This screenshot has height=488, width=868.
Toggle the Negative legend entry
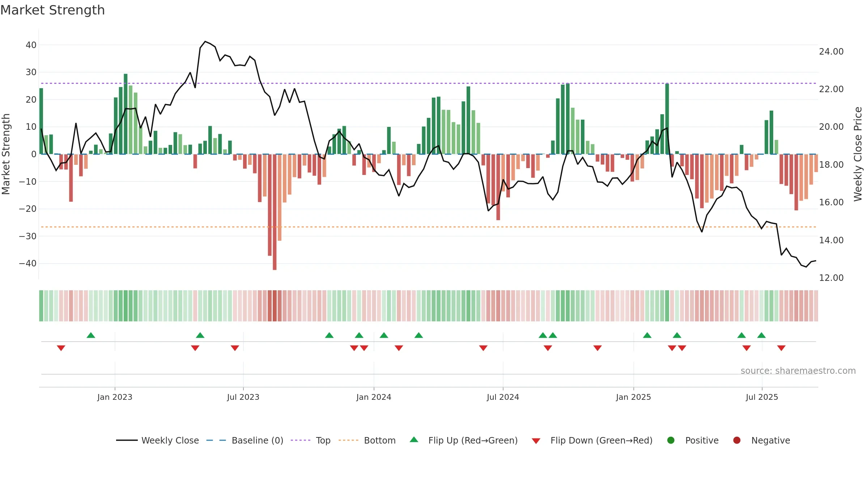point(762,440)
